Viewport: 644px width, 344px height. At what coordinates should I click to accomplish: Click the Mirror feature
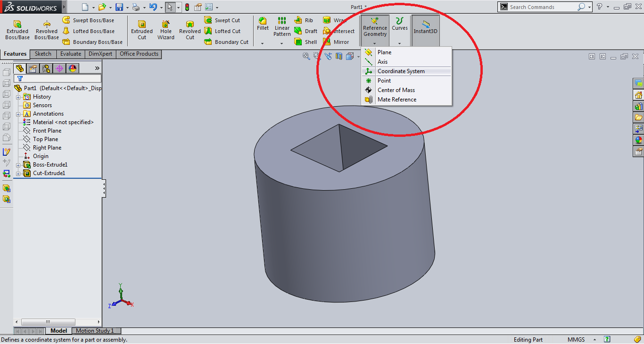point(336,42)
